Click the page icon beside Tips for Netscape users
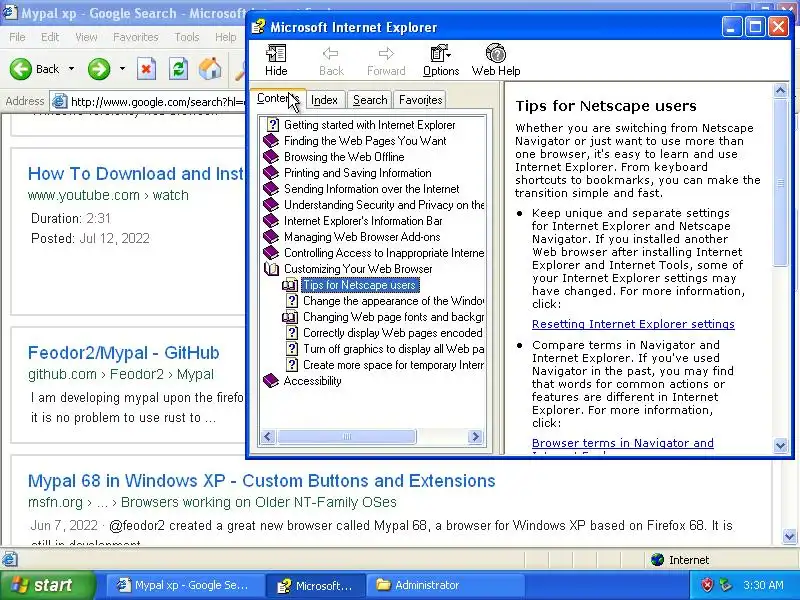Screen dimensions: 800x600 (x=290, y=285)
